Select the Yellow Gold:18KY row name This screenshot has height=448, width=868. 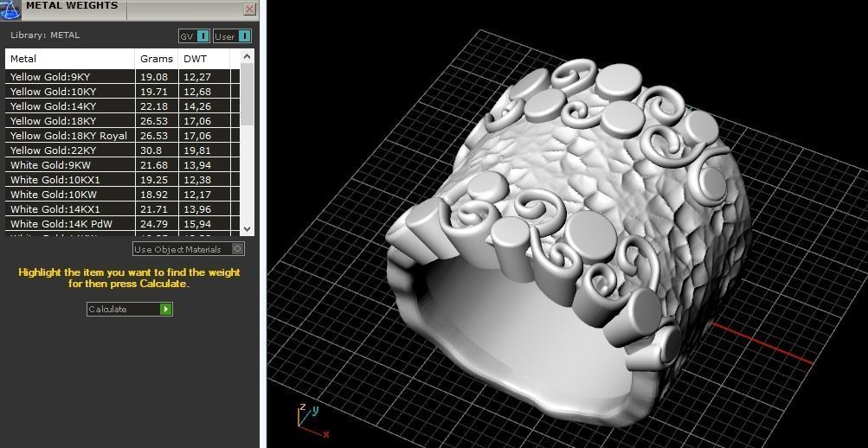(x=53, y=121)
